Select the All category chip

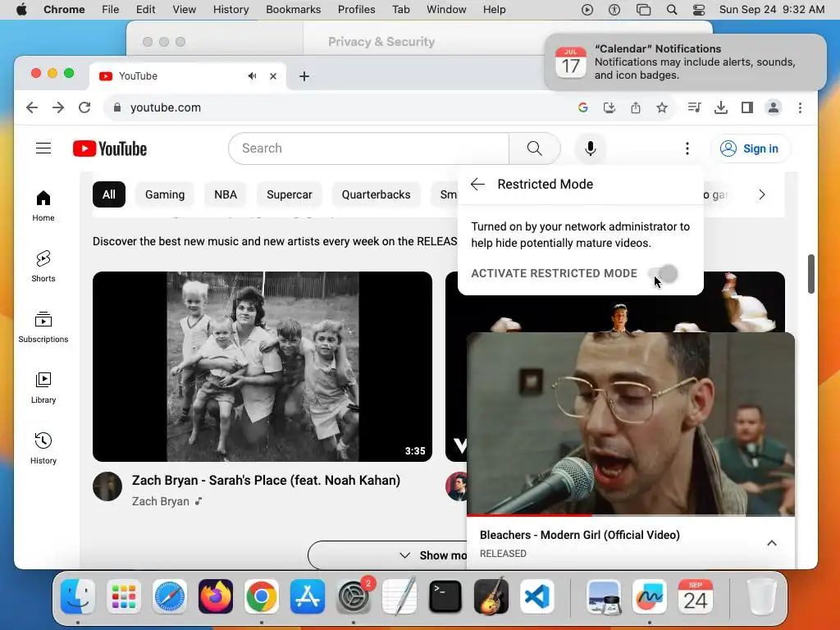coord(109,194)
